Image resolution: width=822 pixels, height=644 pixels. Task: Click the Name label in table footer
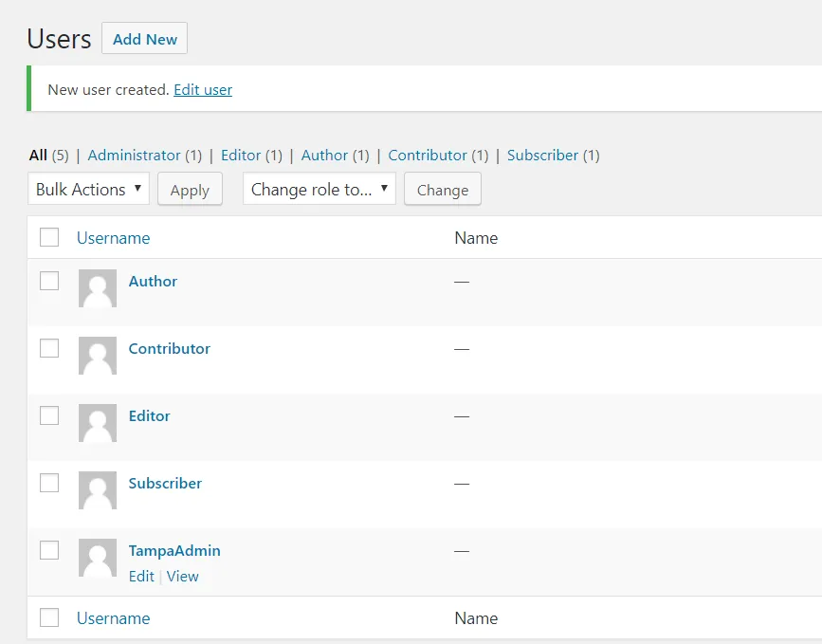tap(476, 618)
